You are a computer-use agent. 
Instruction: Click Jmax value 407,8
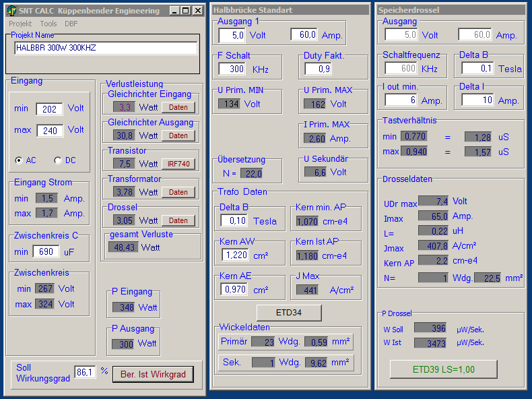[433, 245]
